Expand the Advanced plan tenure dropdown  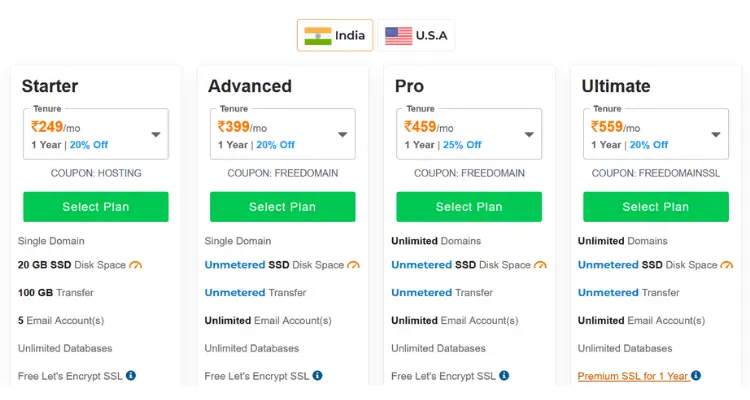[x=283, y=134]
